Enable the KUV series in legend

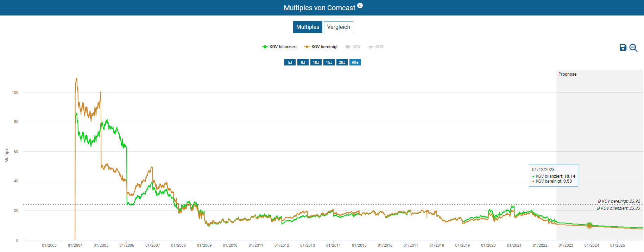[x=376, y=47]
